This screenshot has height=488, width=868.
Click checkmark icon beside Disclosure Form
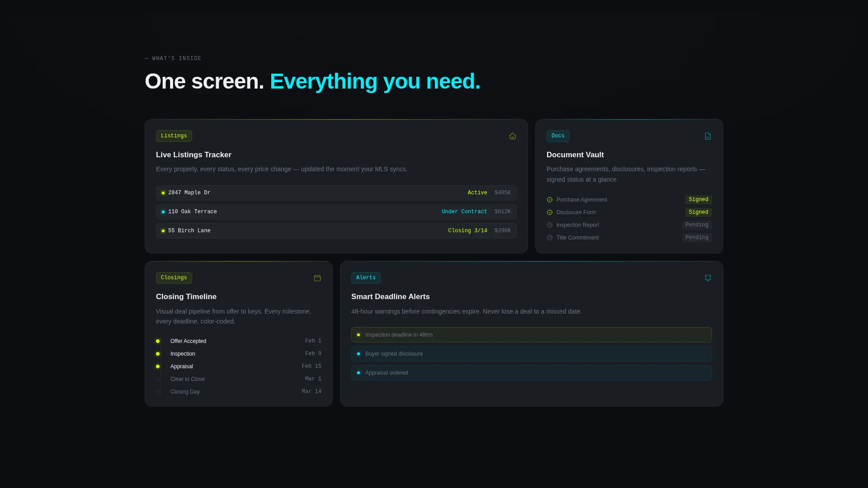pyautogui.click(x=550, y=212)
